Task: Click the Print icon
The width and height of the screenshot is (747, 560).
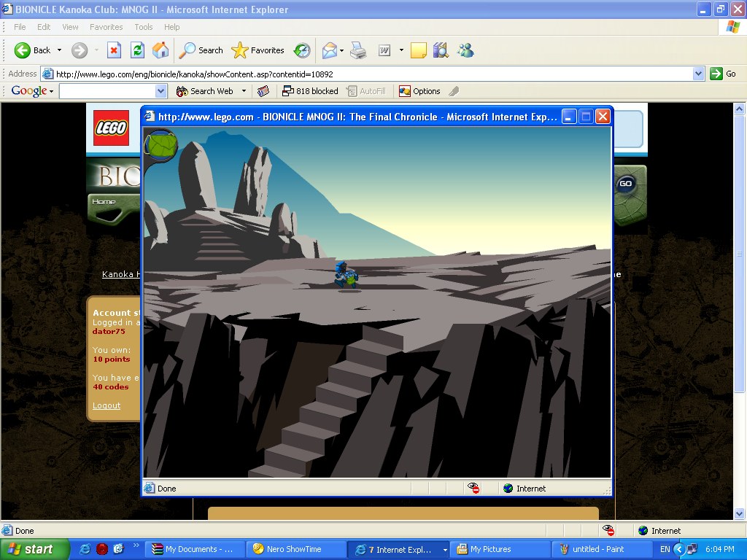Action: click(x=358, y=50)
